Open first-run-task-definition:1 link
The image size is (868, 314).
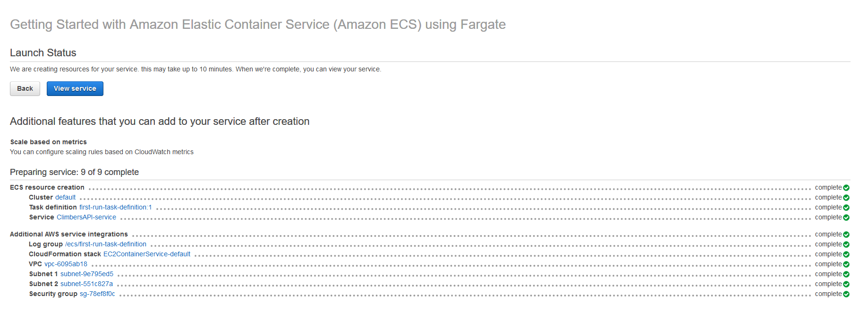pos(116,207)
